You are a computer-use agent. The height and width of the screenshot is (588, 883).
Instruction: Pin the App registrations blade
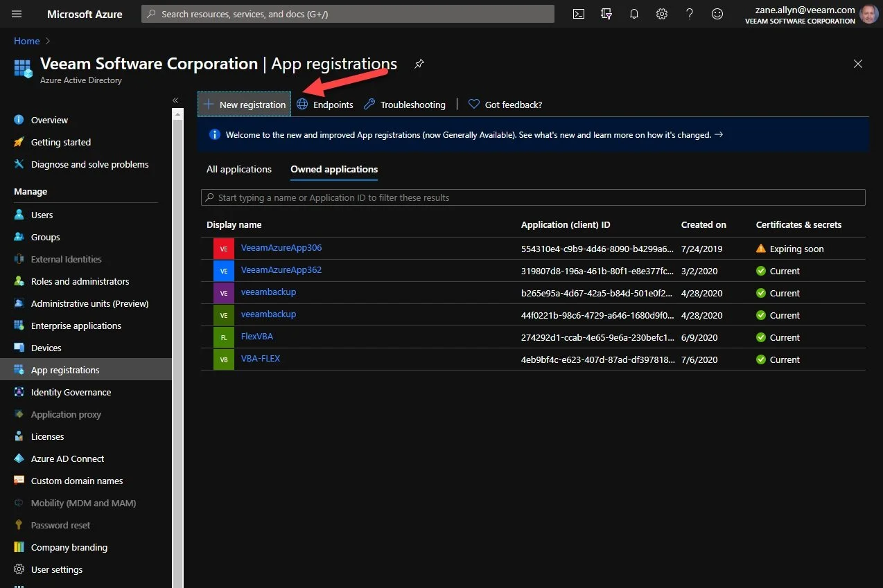coord(419,64)
